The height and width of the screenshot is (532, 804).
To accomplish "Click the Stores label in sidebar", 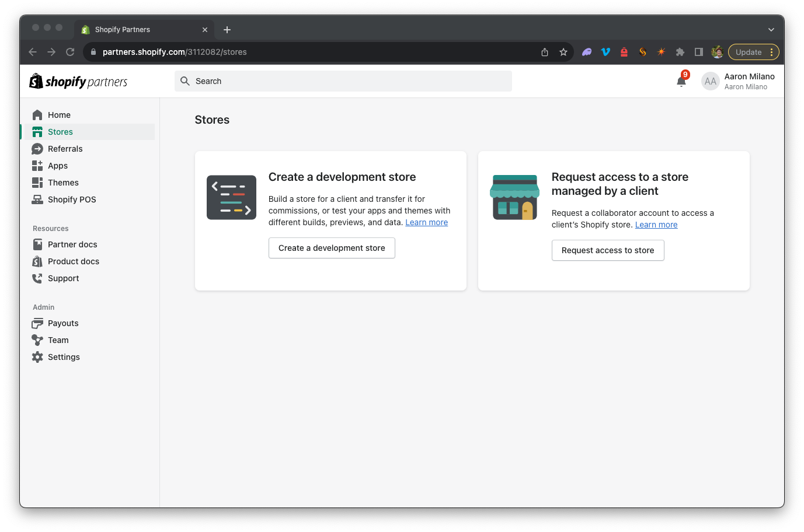I will (60, 132).
